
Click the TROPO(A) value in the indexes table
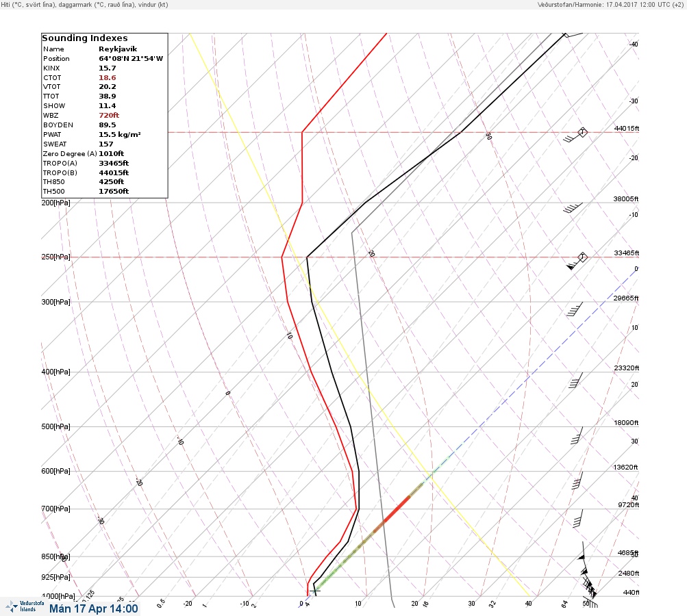click(114, 163)
